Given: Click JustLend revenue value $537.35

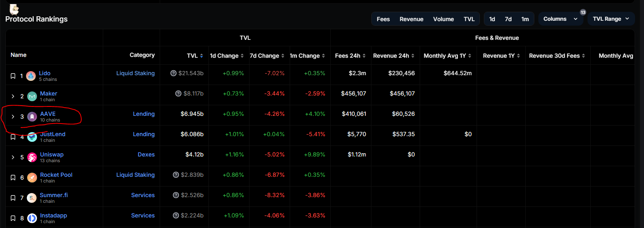Looking at the screenshot, I should (403, 134).
